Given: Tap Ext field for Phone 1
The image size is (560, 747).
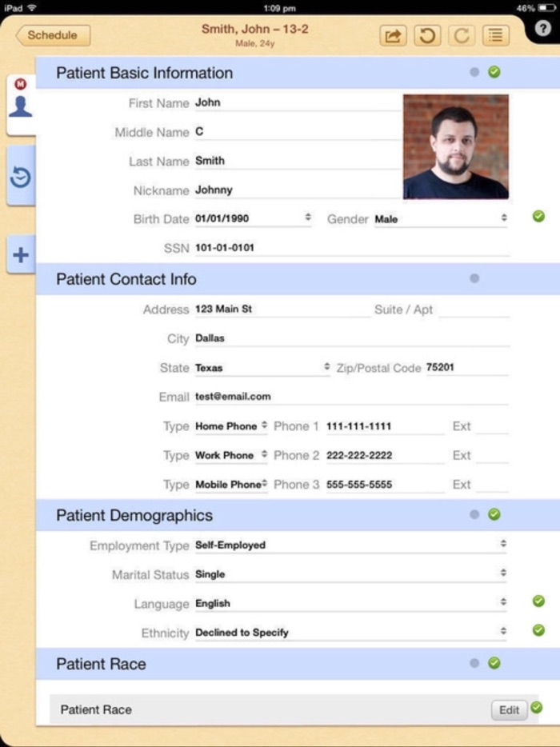Looking at the screenshot, I should tap(492, 426).
